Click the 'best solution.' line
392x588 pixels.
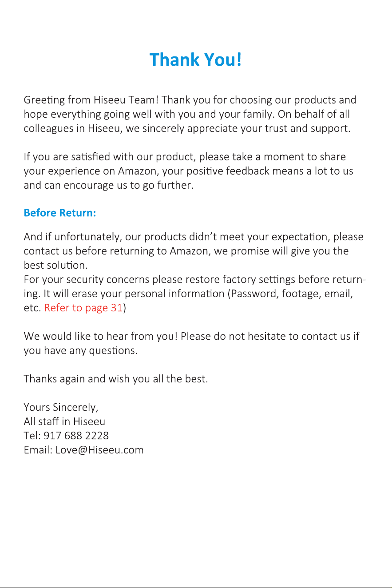click(55, 265)
